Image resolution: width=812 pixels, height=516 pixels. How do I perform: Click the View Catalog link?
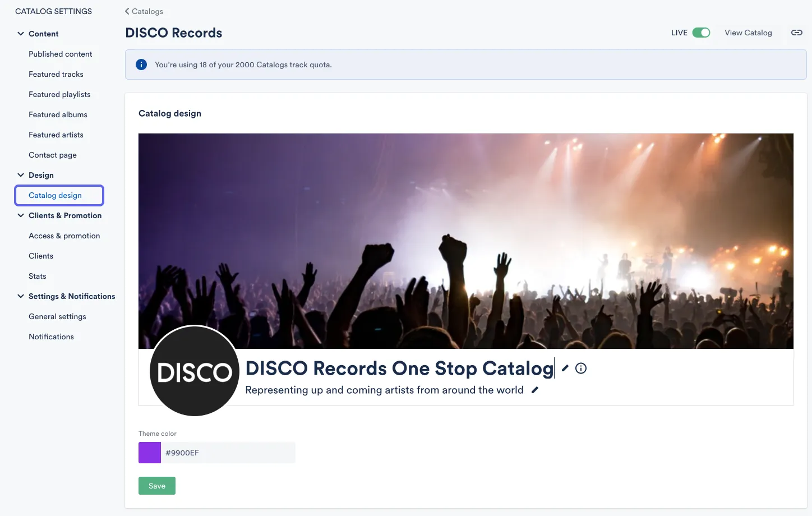pos(748,33)
